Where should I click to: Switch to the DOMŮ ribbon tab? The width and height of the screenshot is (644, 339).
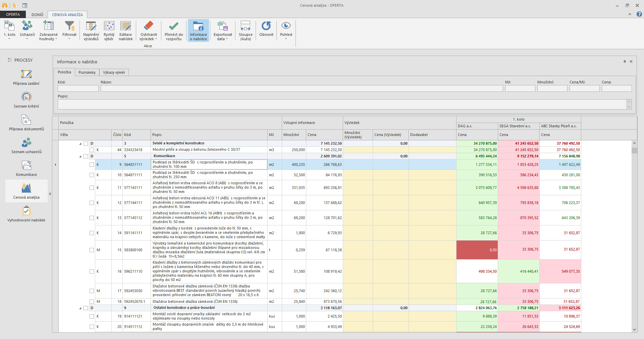38,14
